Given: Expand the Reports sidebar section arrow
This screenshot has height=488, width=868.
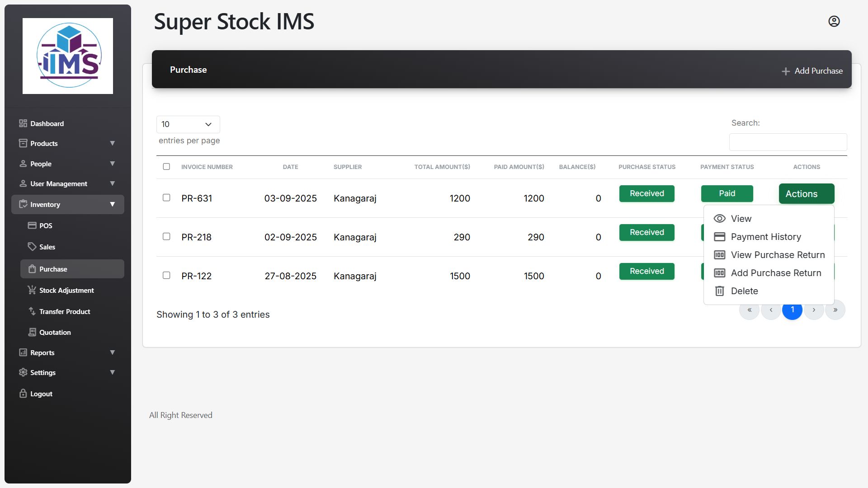Looking at the screenshot, I should tap(112, 352).
